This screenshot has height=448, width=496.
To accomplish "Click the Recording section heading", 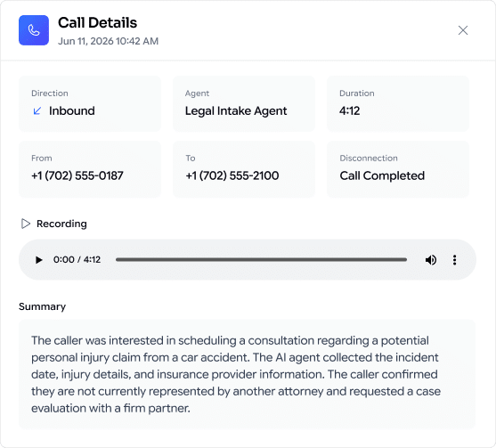I will tap(61, 224).
